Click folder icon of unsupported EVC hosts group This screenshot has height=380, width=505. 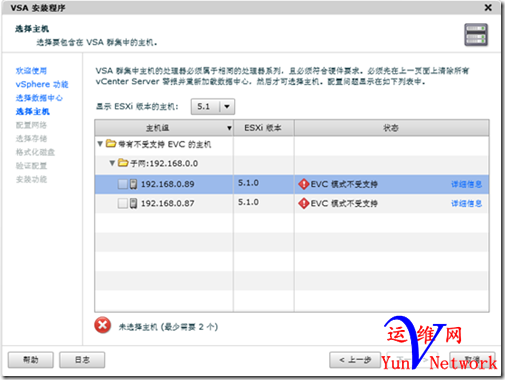click(111, 144)
